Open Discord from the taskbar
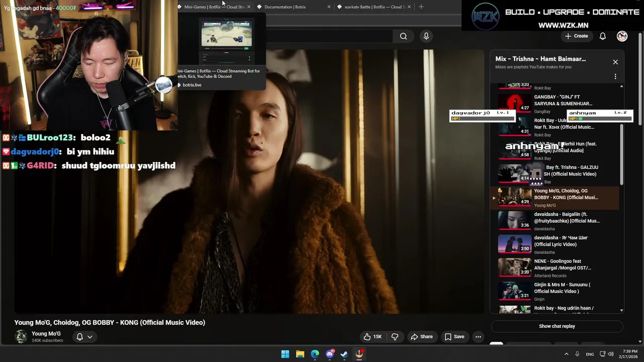Screen dimensions: 644x362 tap(330, 354)
